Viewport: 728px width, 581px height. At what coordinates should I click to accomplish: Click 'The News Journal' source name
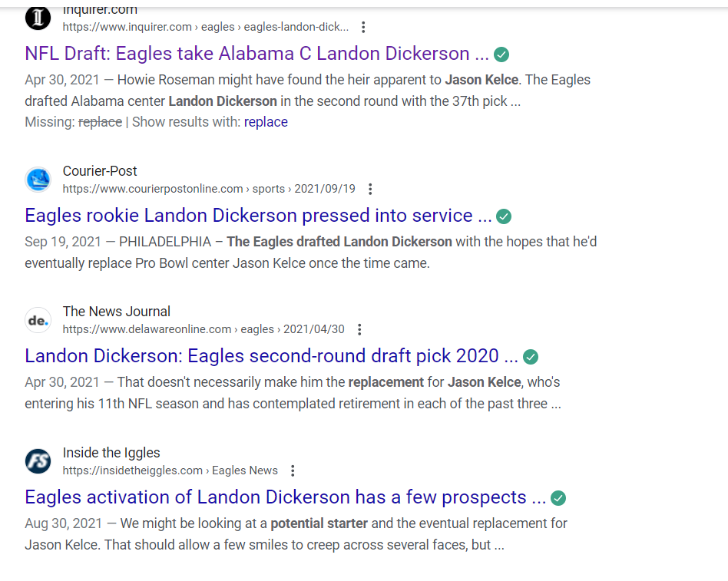click(117, 312)
